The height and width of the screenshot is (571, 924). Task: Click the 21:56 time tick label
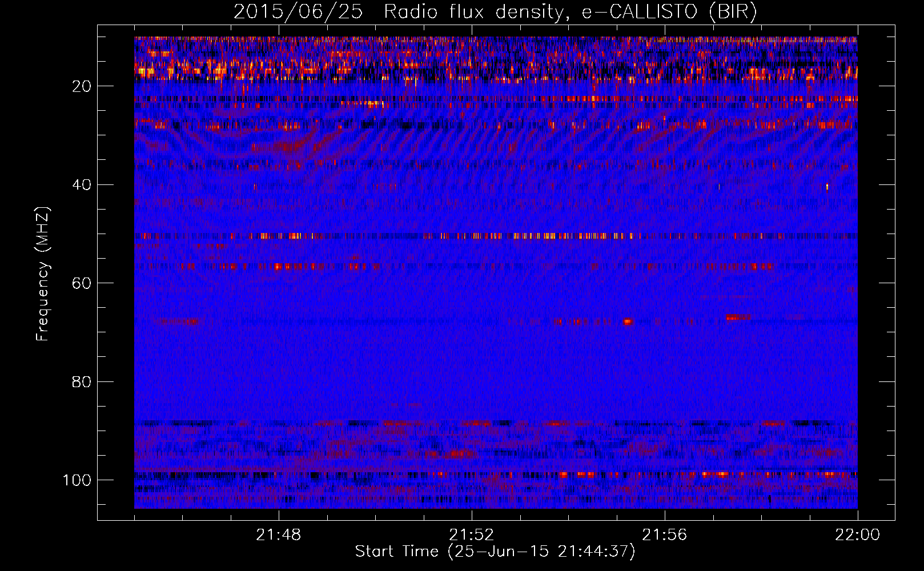[665, 535]
